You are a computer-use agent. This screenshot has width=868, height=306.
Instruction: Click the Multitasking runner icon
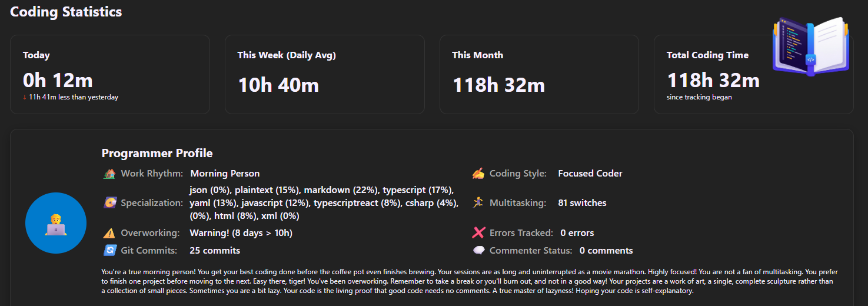(x=478, y=202)
